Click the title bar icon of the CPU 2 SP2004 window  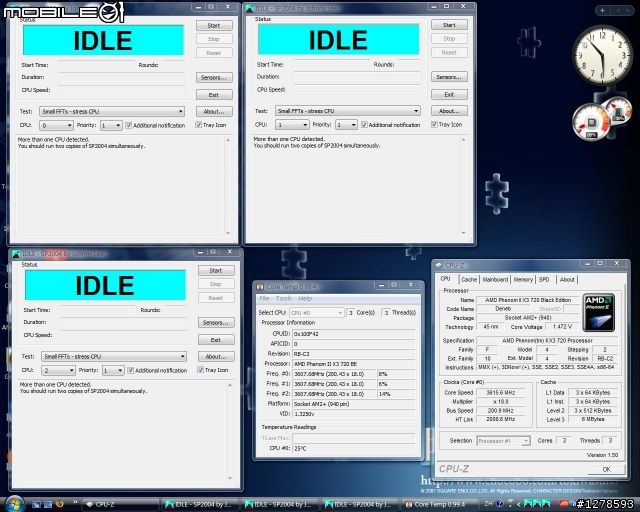click(x=16, y=254)
